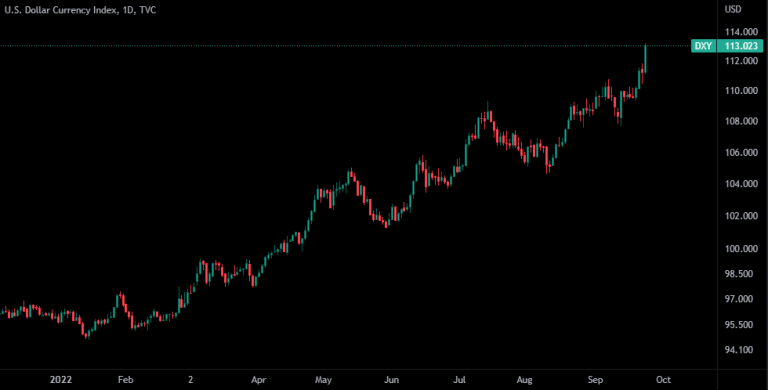Click the Feb label on time axis
The image size is (768, 390).
click(x=126, y=380)
